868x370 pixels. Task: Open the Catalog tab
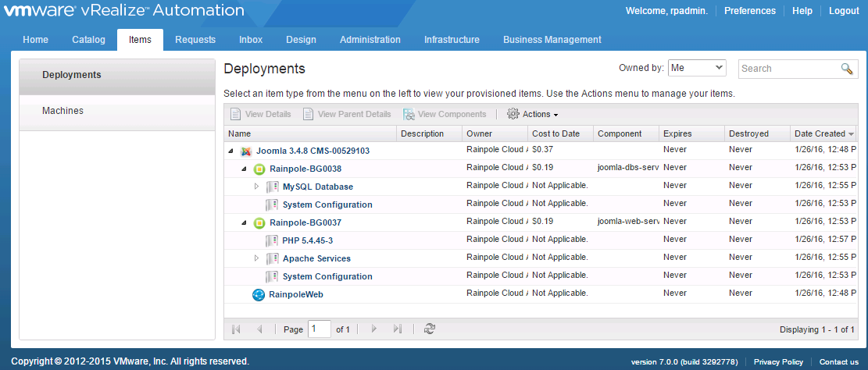pos(88,40)
